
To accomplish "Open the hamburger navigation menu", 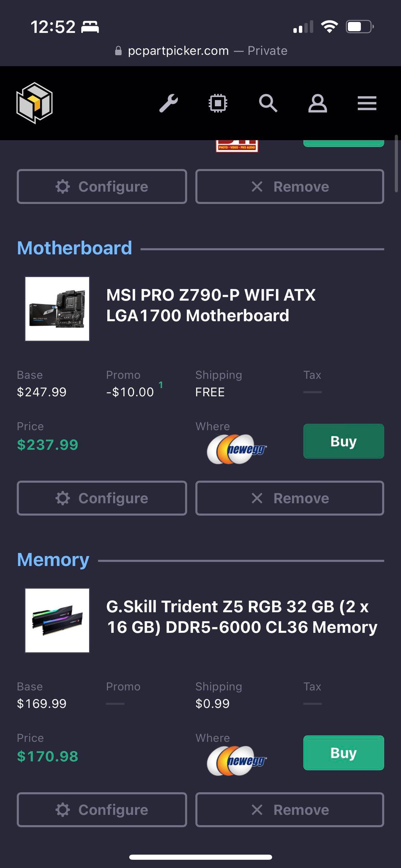I will tap(367, 103).
